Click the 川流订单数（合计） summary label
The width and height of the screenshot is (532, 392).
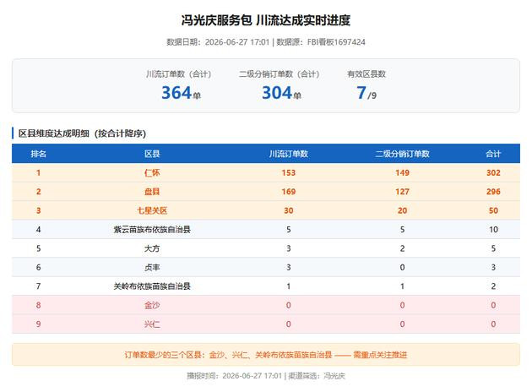tap(179, 74)
